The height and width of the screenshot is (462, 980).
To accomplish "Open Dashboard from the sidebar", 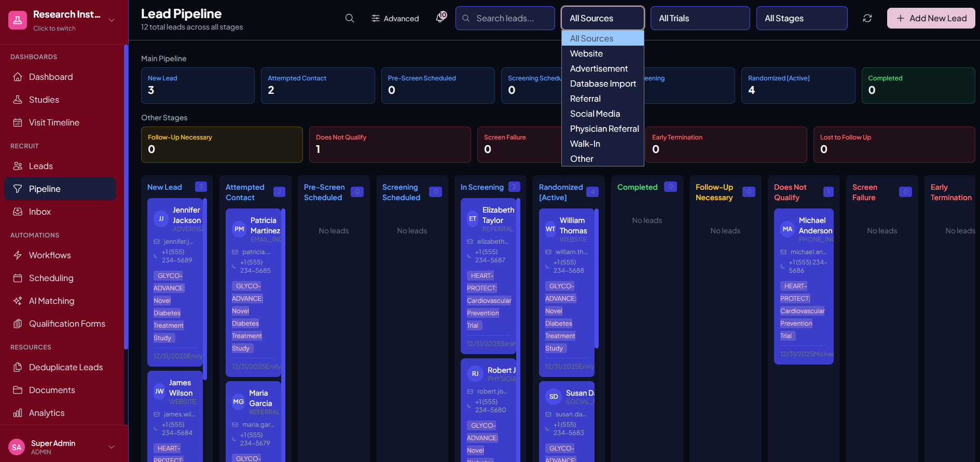I will coord(60,77).
